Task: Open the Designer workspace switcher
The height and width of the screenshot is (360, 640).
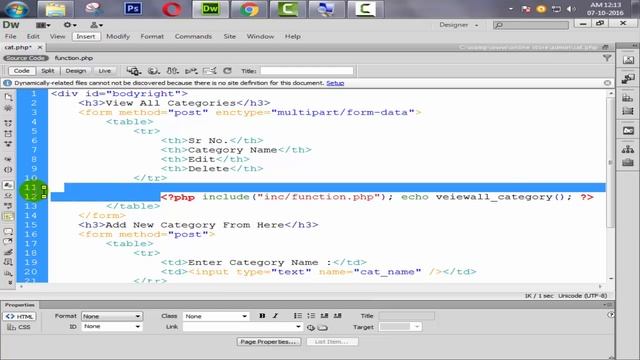Action: click(458, 25)
